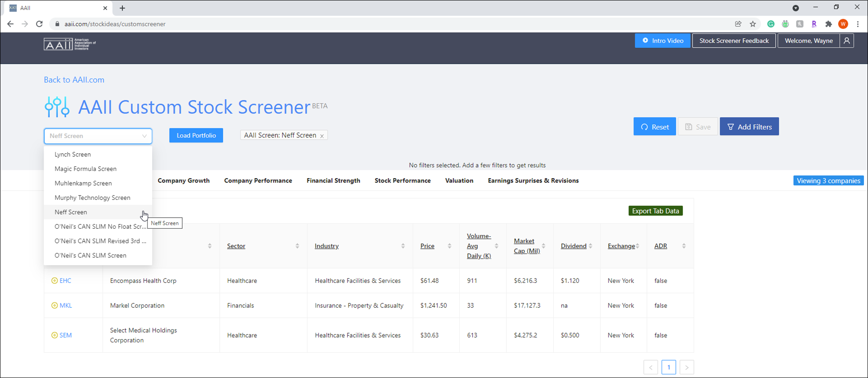
Task: Play the Intro Video
Action: tap(663, 41)
